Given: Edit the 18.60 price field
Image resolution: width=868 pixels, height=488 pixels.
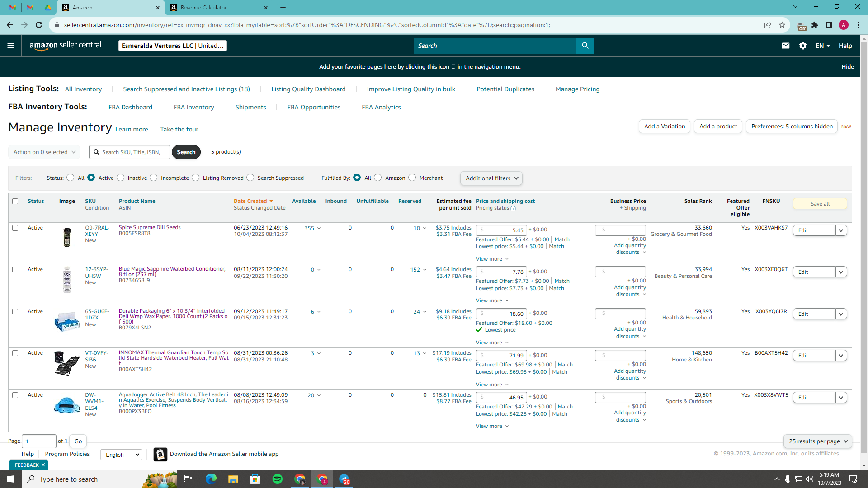Looking at the screenshot, I should pyautogui.click(x=501, y=314).
